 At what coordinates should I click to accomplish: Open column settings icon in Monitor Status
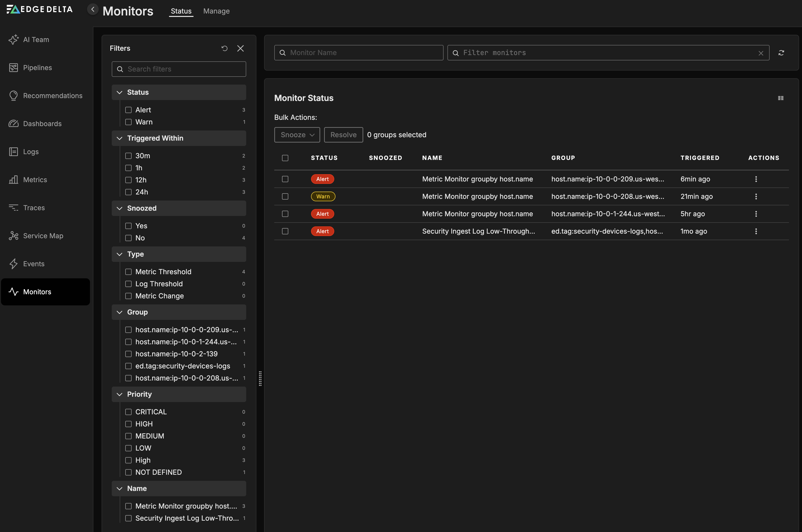pos(781,98)
